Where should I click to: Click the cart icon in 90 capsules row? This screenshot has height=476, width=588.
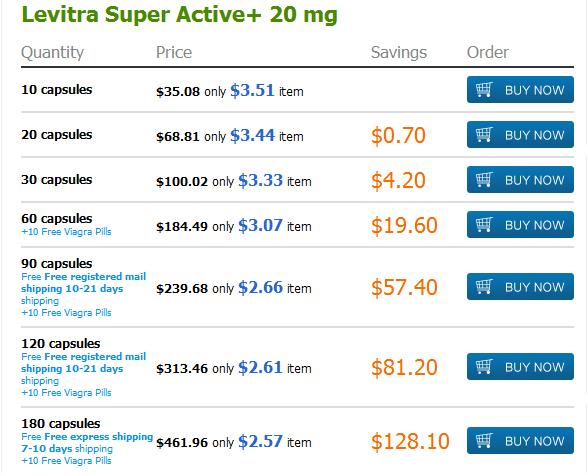click(x=484, y=287)
